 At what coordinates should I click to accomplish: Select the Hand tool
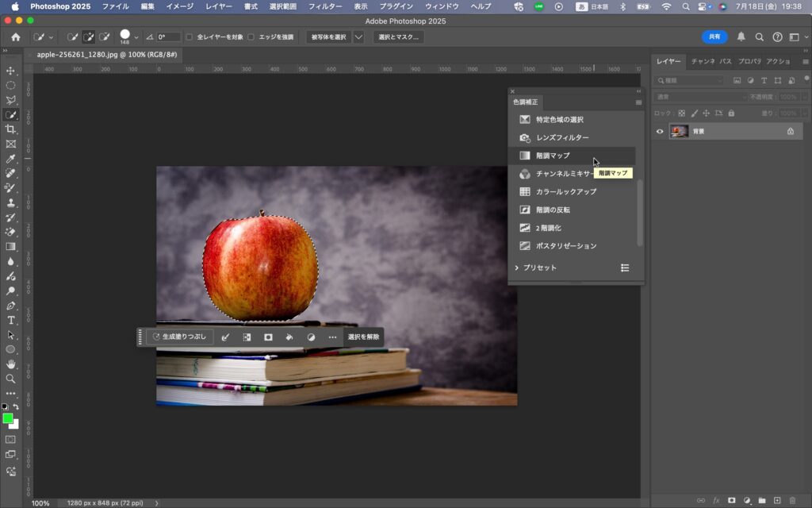tap(10, 364)
